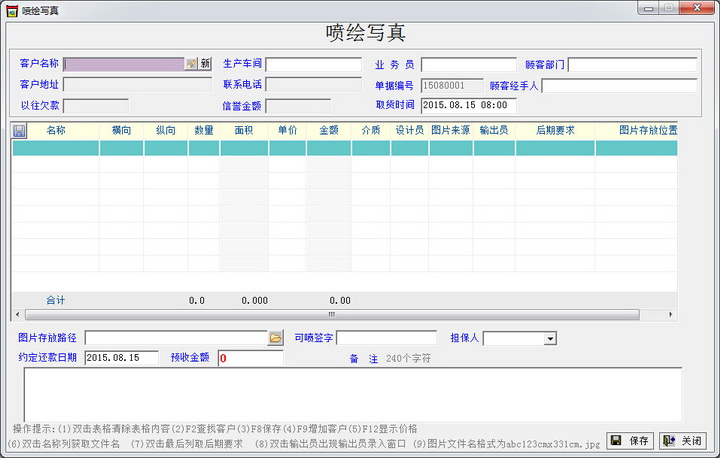Click the 单据编号 field showing 15080001
This screenshot has width=720, height=458.
[x=452, y=85]
